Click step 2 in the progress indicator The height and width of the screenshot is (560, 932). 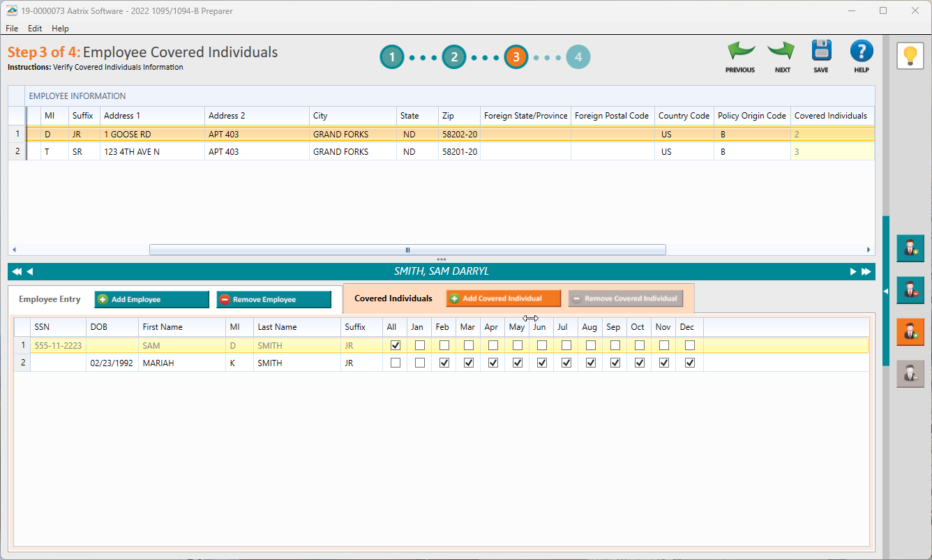454,56
